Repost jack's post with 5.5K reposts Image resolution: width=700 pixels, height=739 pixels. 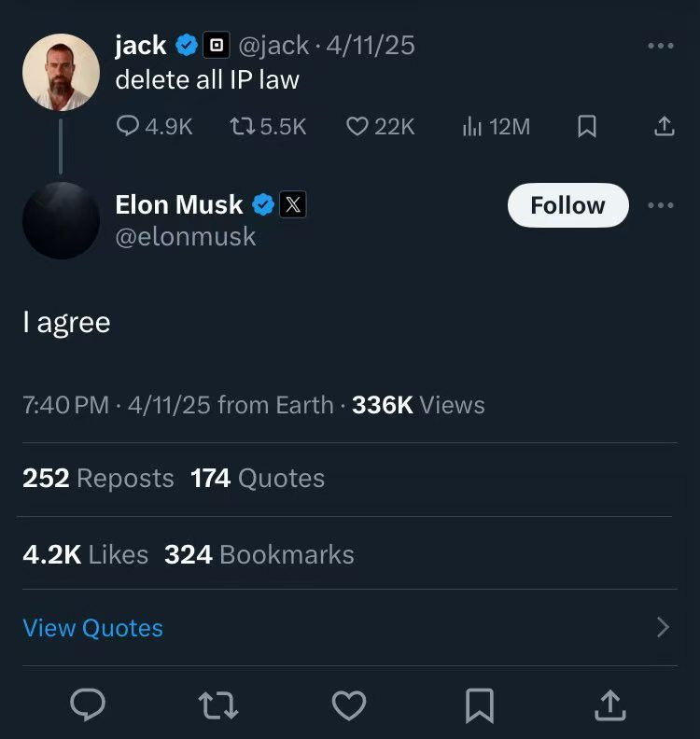[243, 127]
